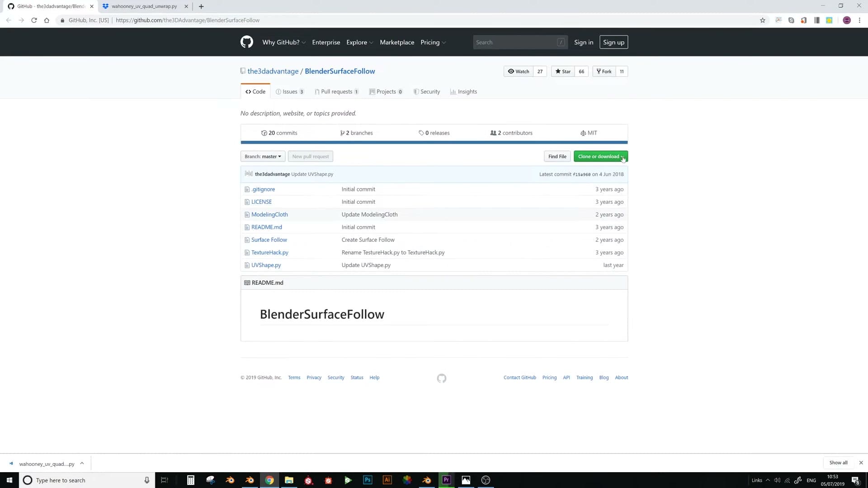This screenshot has width=868, height=488.
Task: Switch to Chrome in the taskbar
Action: tap(269, 480)
